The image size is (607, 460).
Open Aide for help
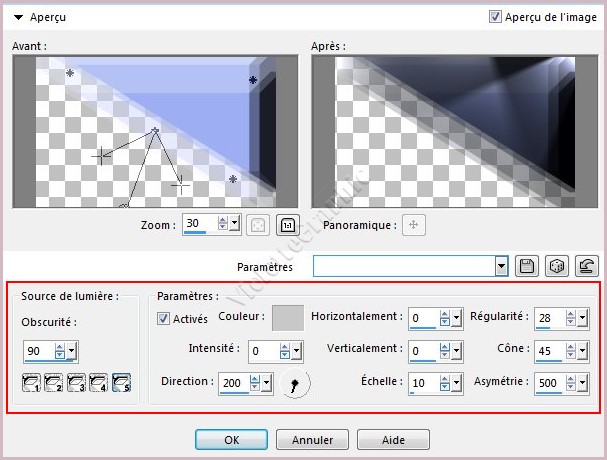coord(393,439)
